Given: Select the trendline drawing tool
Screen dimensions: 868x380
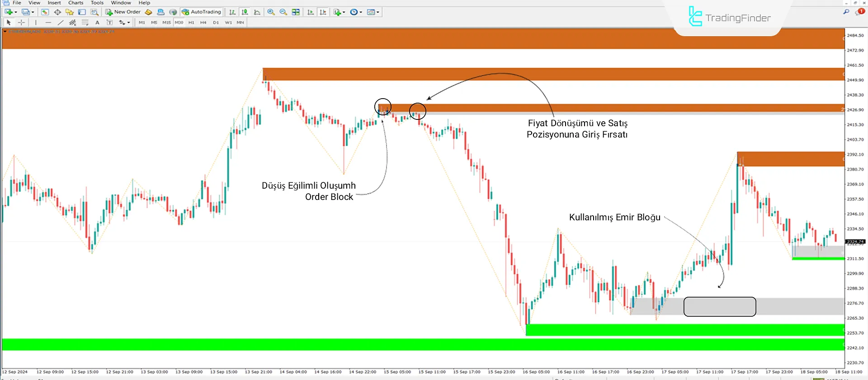Looking at the screenshot, I should click(61, 22).
